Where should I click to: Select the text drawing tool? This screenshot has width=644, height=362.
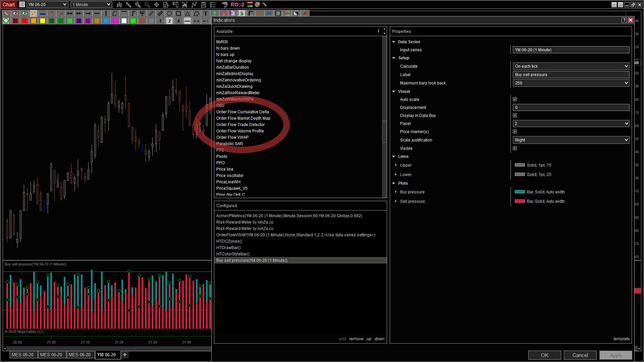pyautogui.click(x=206, y=13)
